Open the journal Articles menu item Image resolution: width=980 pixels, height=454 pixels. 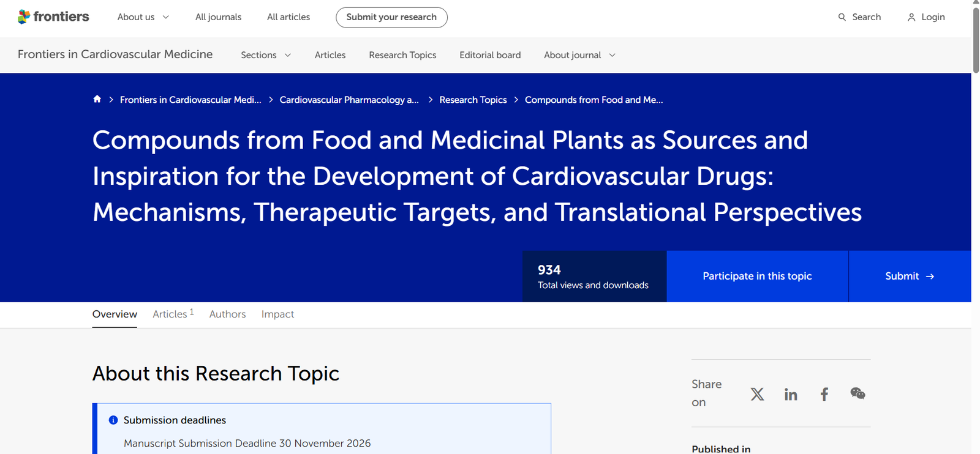330,55
